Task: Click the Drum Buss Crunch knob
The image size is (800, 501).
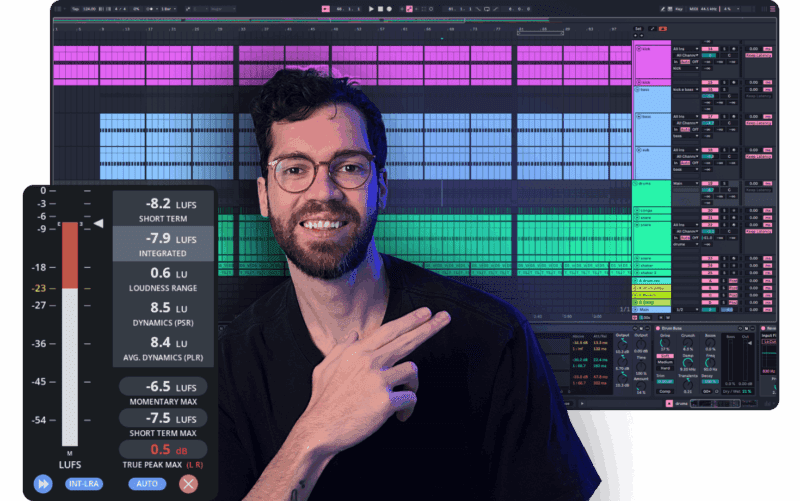Action: pyautogui.click(x=688, y=343)
